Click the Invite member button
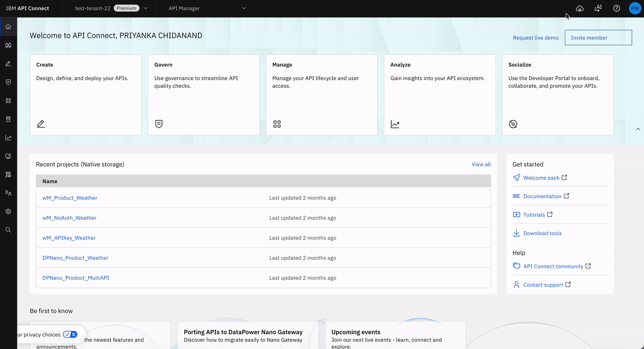The image size is (644, 349). (598, 38)
